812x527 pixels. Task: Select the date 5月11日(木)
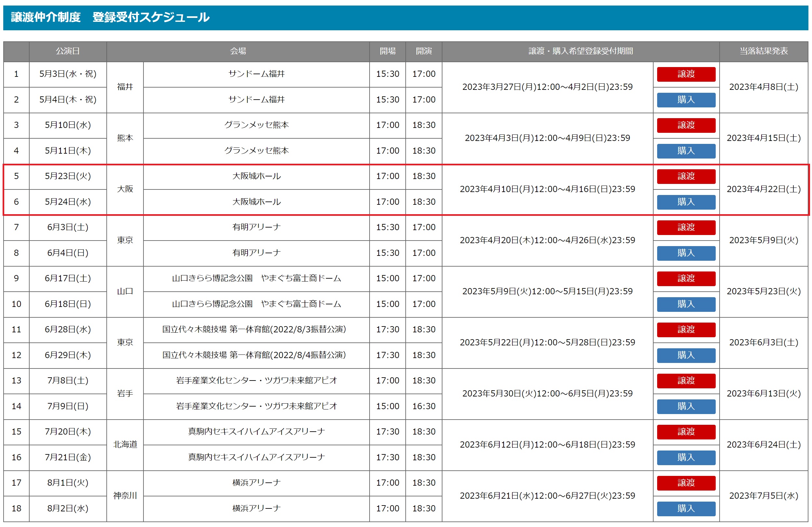pyautogui.click(x=68, y=151)
